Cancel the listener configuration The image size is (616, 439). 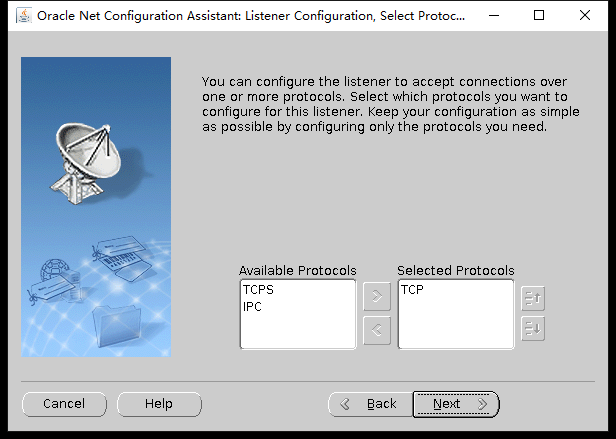point(64,404)
